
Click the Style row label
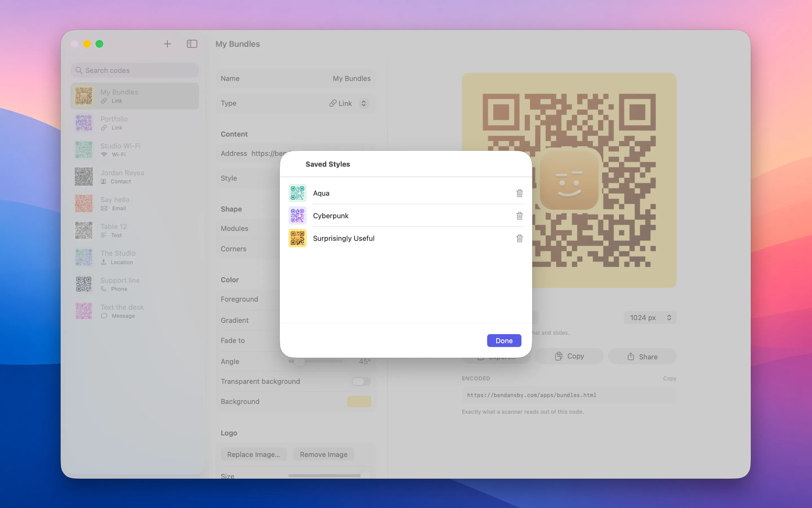229,178
